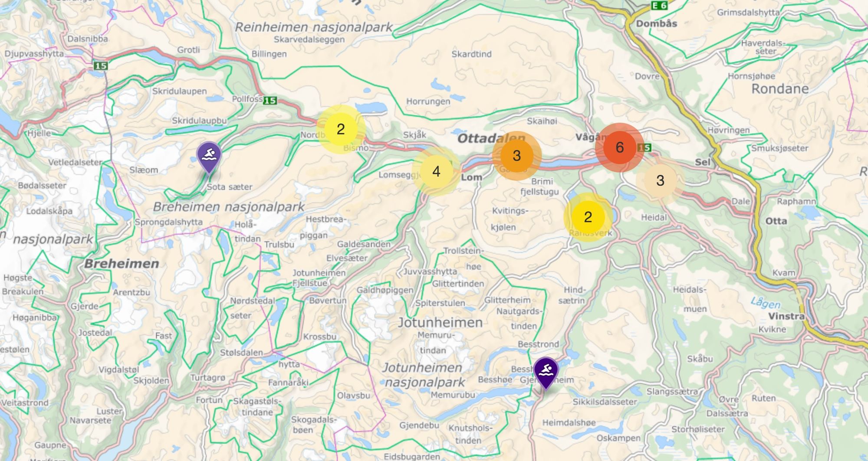Click the beige cluster marker with 3

click(660, 180)
